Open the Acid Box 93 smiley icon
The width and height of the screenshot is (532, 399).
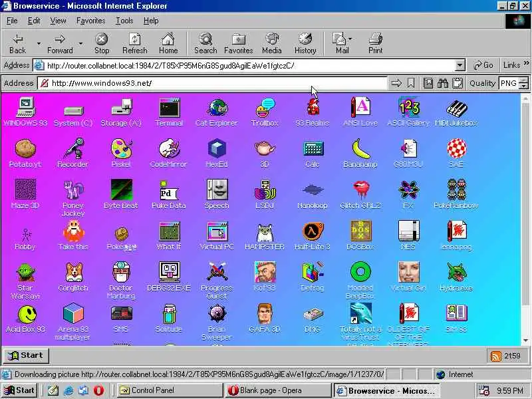[26, 319]
